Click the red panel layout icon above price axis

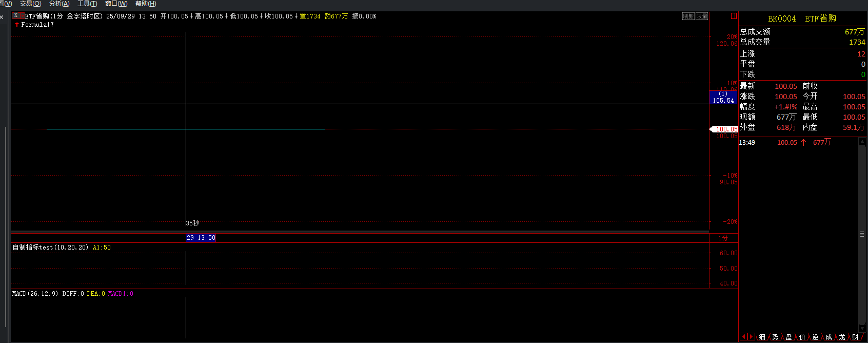734,16
